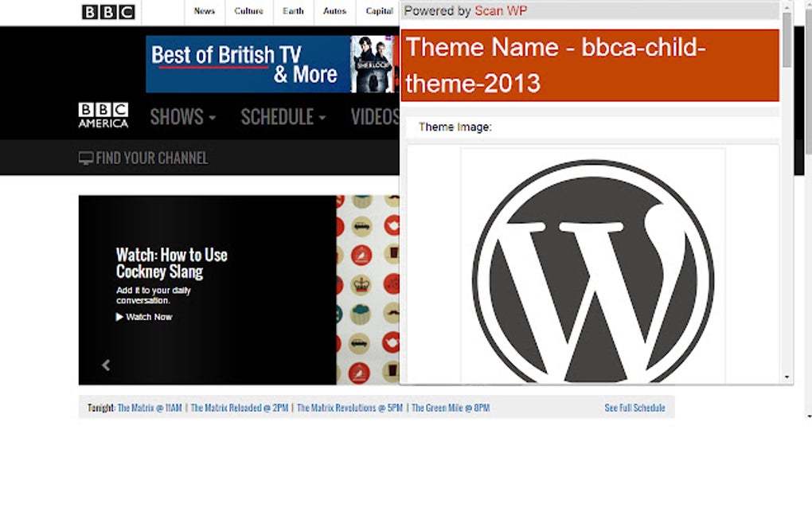
Task: Click the carousel previous arrow
Action: tap(104, 365)
